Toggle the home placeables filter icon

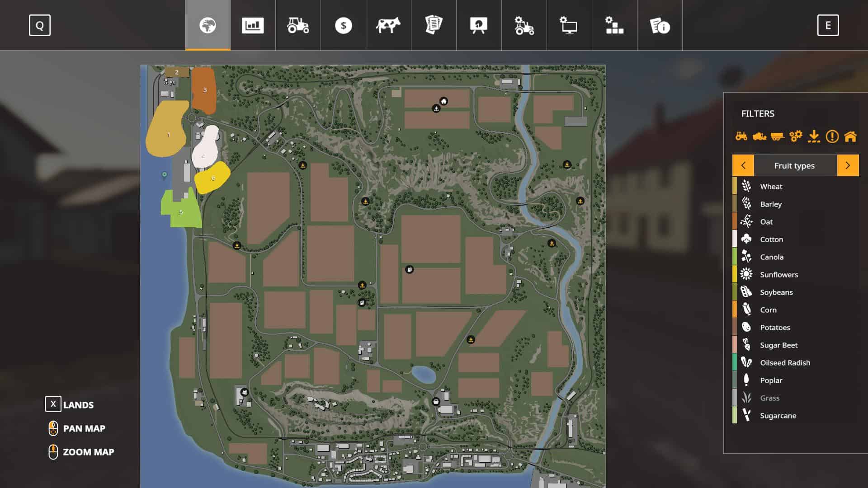[x=850, y=136]
